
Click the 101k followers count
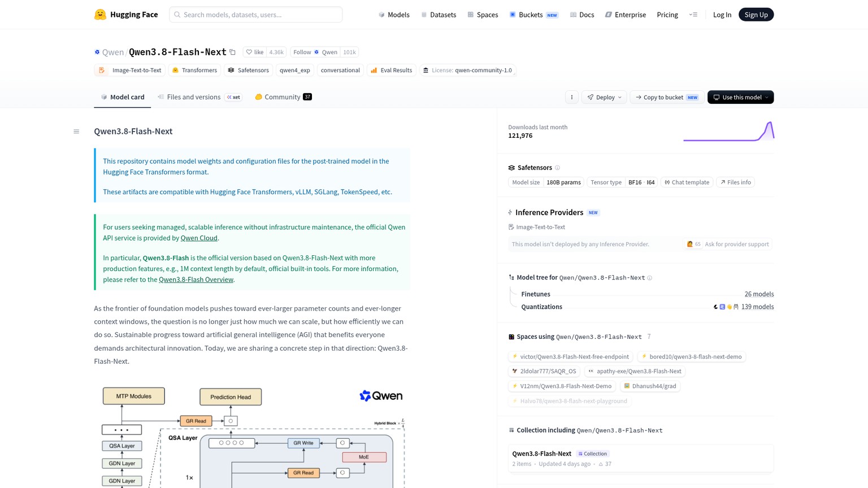[x=349, y=52]
